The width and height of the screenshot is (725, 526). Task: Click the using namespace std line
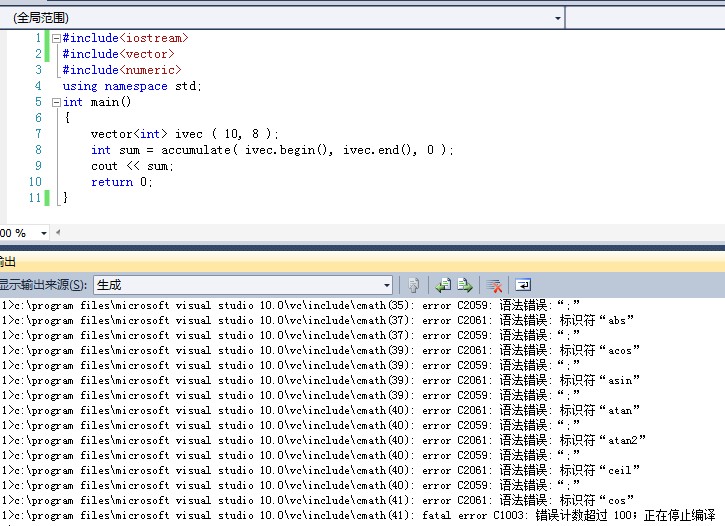pos(132,86)
